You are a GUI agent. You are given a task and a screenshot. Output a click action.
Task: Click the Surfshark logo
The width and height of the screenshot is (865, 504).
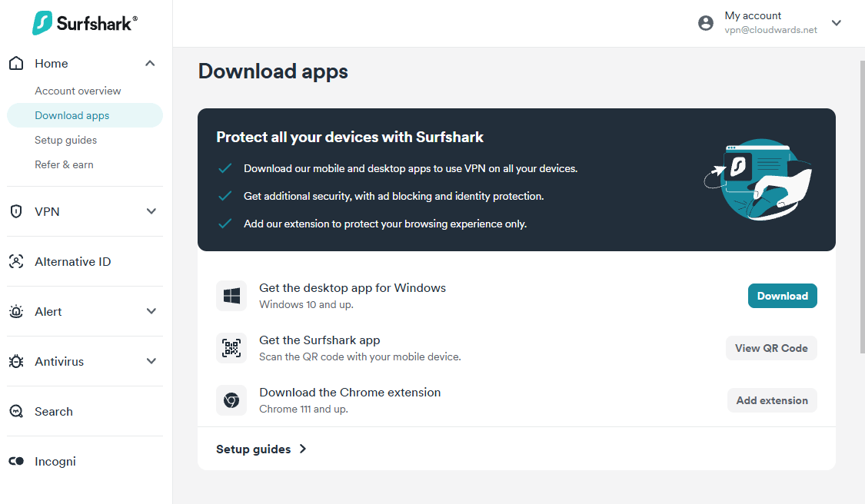tap(85, 22)
